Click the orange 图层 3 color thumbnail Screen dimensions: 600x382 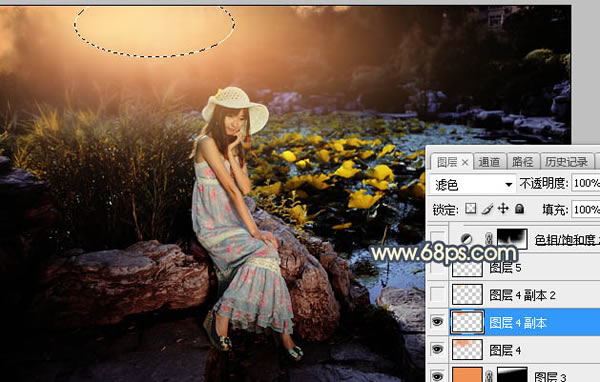(467, 375)
